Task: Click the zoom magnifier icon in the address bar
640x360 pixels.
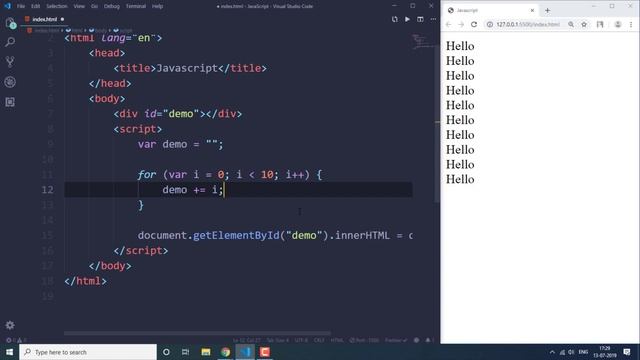Action: [x=571, y=24]
